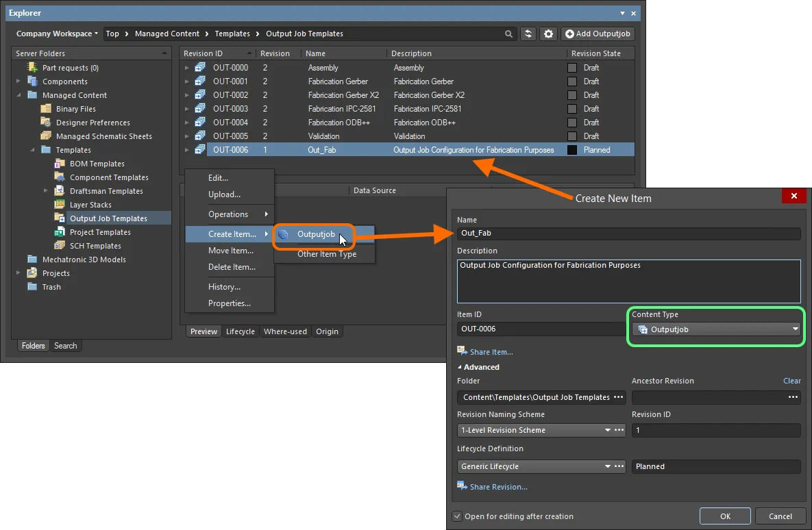Switch to the Search tab
The image size is (812, 530).
click(65, 346)
